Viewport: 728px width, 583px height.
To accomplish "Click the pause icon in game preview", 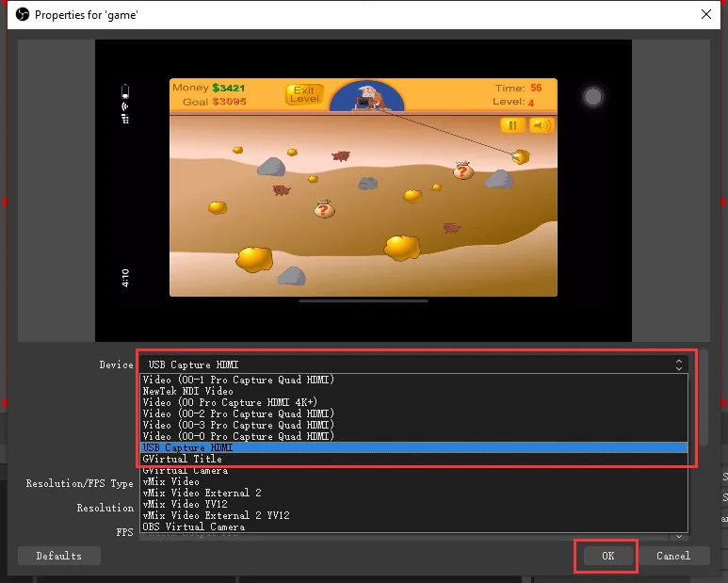I will click(x=512, y=125).
